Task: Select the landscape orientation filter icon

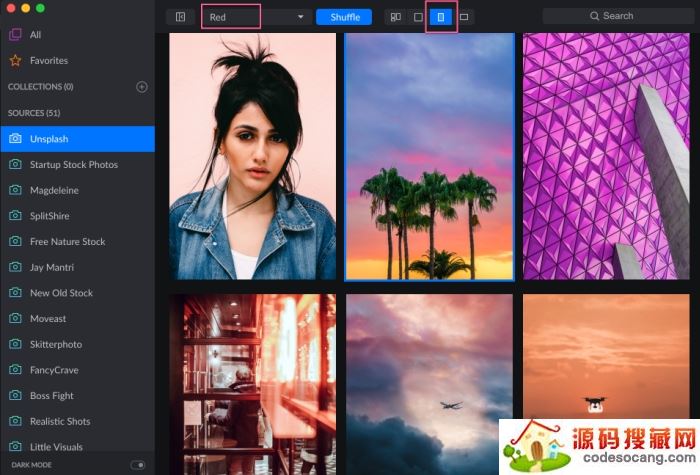Action: [464, 17]
